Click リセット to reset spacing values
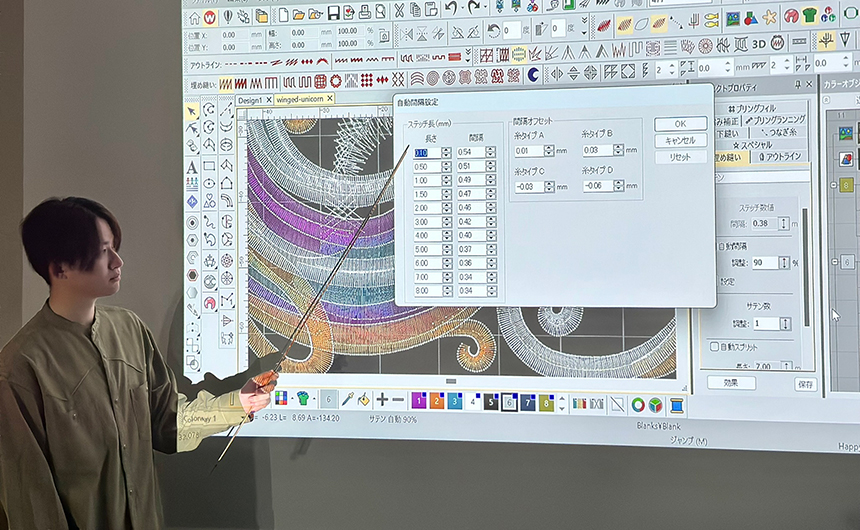Screen dimensions: 860x530 680,157
